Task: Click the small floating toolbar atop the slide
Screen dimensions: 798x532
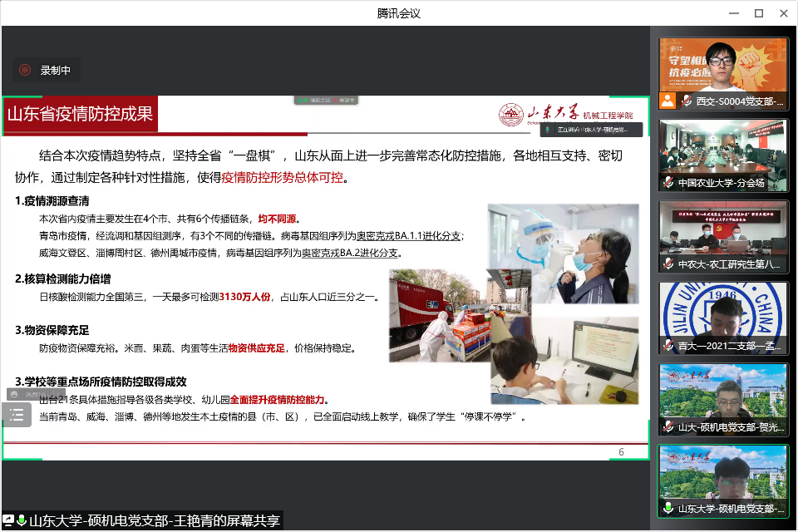Action: [325, 100]
